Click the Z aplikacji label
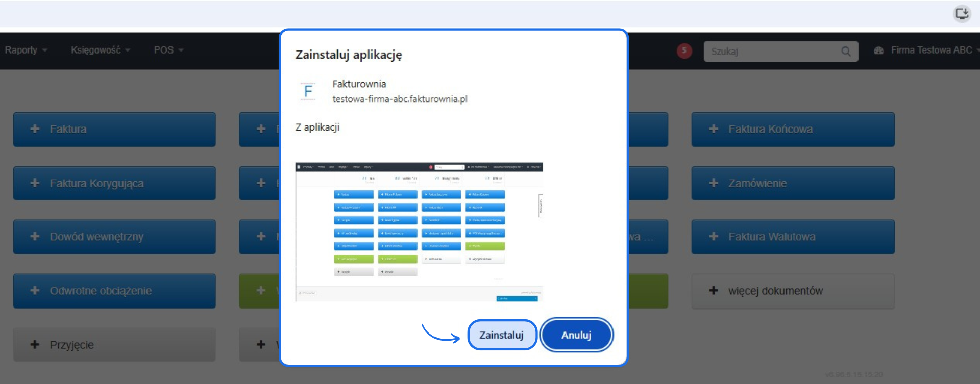This screenshot has height=384, width=980. point(317,127)
